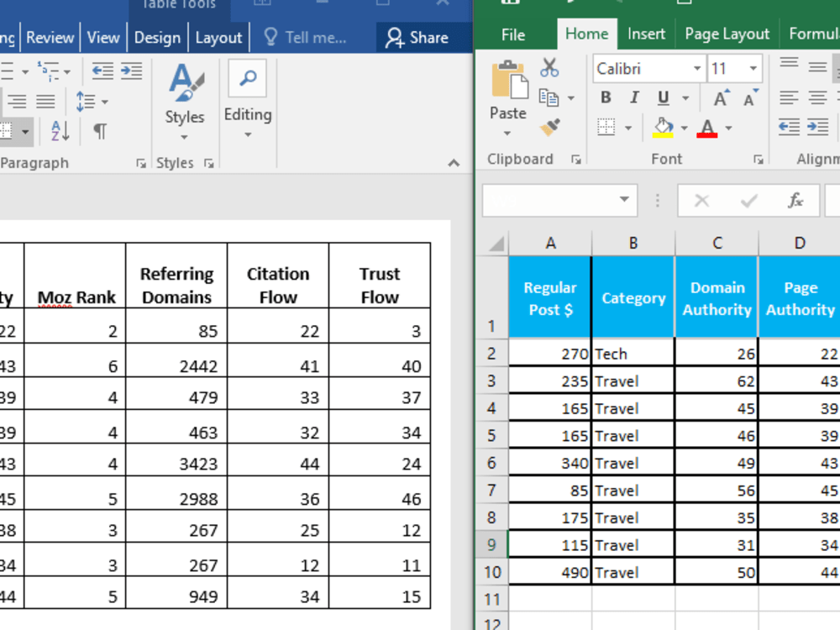Click Format Painter icon in Excel
Image resolution: width=840 pixels, height=630 pixels.
pos(550,128)
